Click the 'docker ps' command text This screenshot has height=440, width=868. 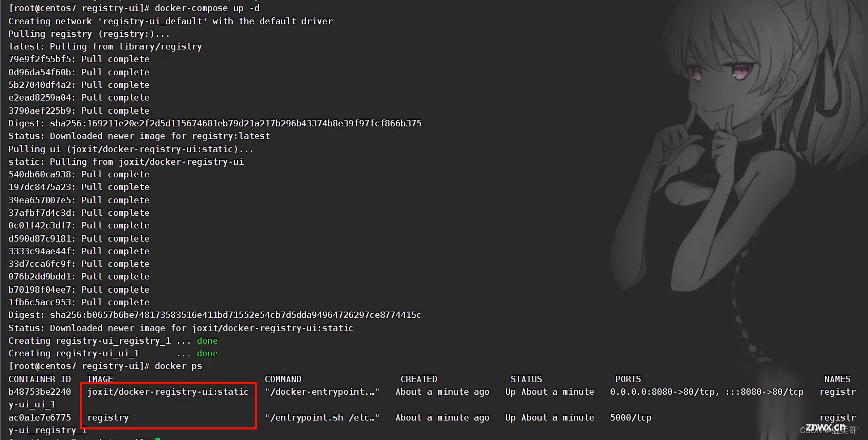(178, 366)
